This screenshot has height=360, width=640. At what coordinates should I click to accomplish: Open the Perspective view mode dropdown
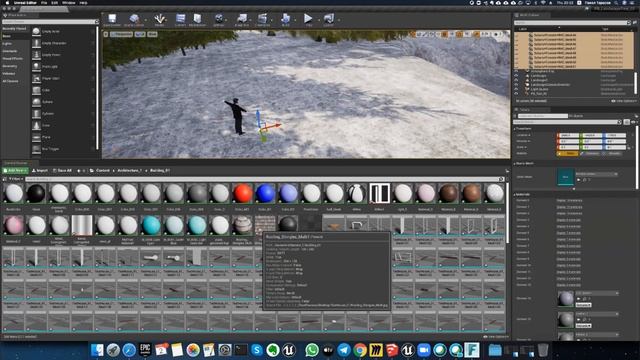coord(121,34)
